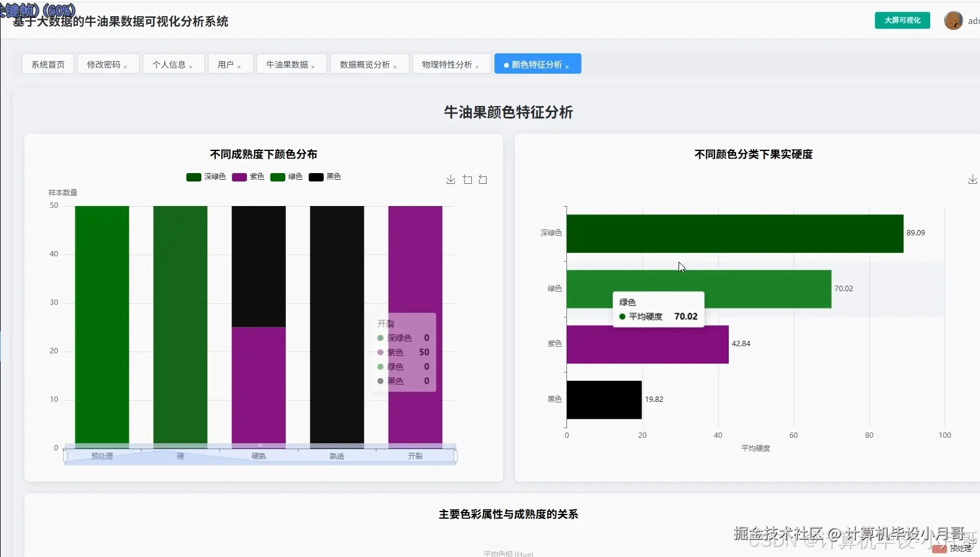The image size is (980, 557).
Task: Click the admin avatar in the top right
Action: pos(954,20)
